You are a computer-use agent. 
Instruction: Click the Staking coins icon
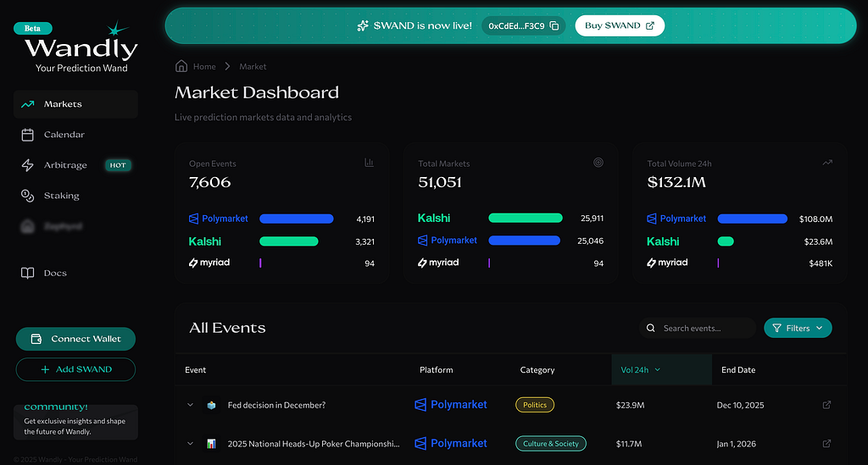tap(28, 196)
